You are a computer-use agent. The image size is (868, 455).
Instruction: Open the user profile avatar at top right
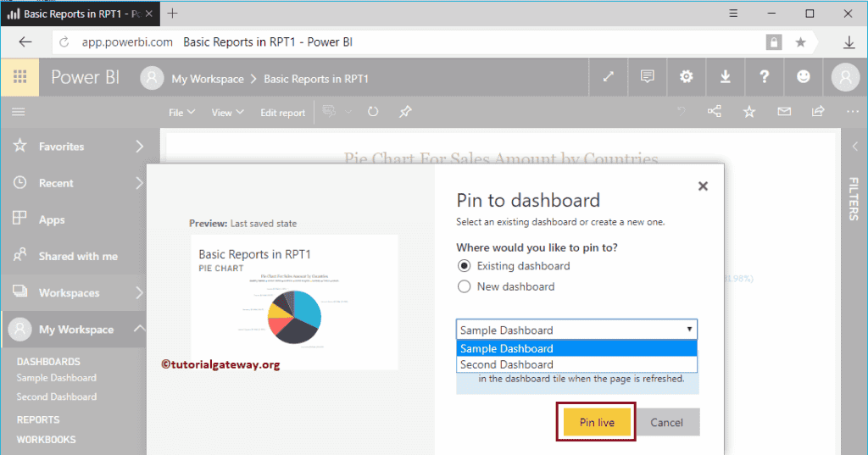[845, 77]
